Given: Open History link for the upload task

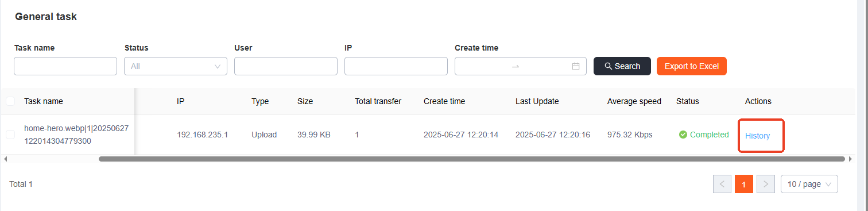Looking at the screenshot, I should [758, 136].
